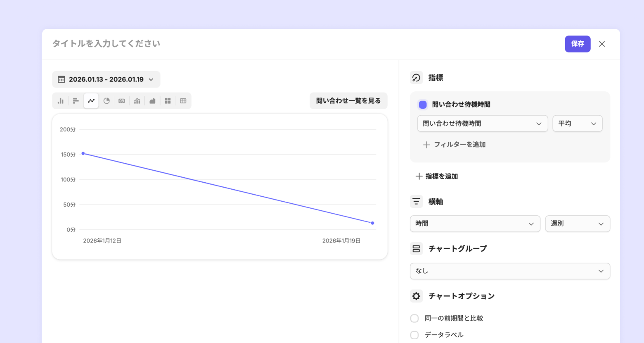Click the 0分 y-axis label
Image resolution: width=644 pixels, height=343 pixels.
(71, 230)
